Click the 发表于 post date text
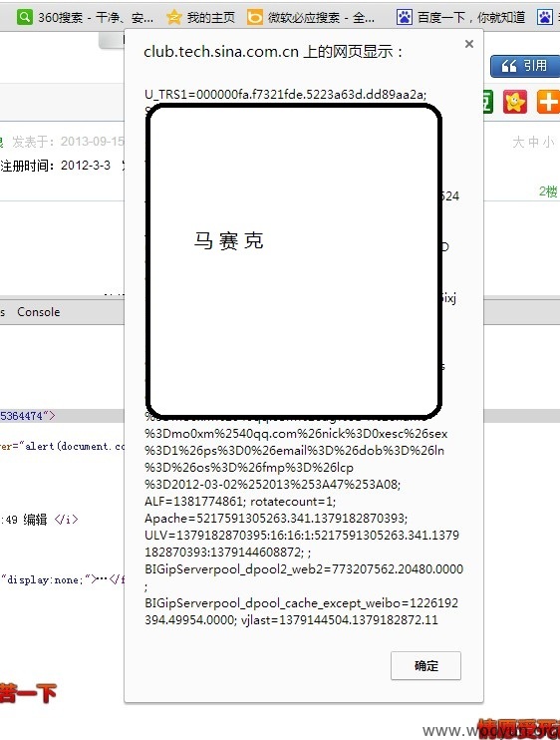This screenshot has width=560, height=740. (x=68, y=141)
